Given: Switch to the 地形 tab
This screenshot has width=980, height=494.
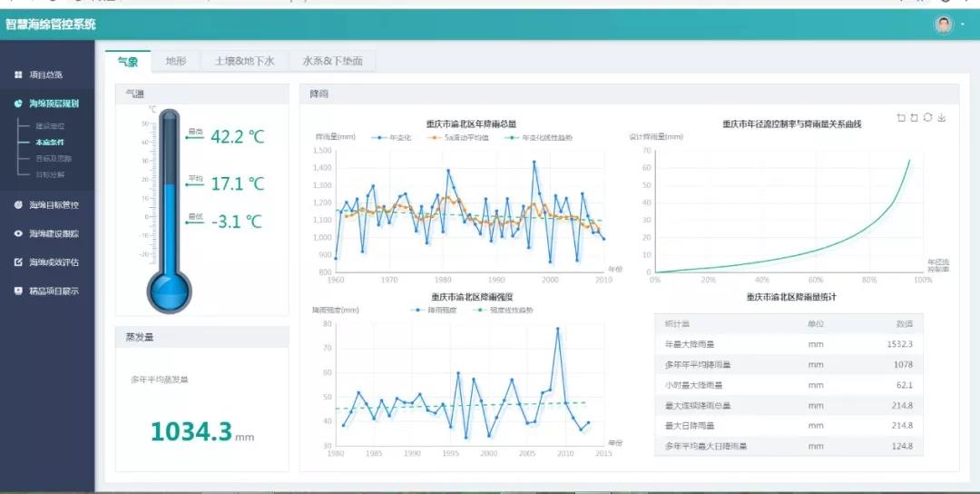Looking at the screenshot, I should [x=176, y=61].
